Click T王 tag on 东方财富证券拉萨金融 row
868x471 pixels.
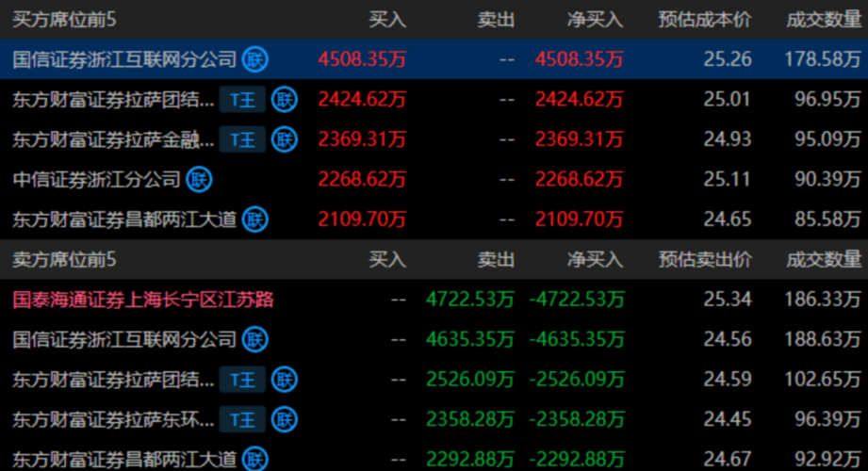[242, 139]
